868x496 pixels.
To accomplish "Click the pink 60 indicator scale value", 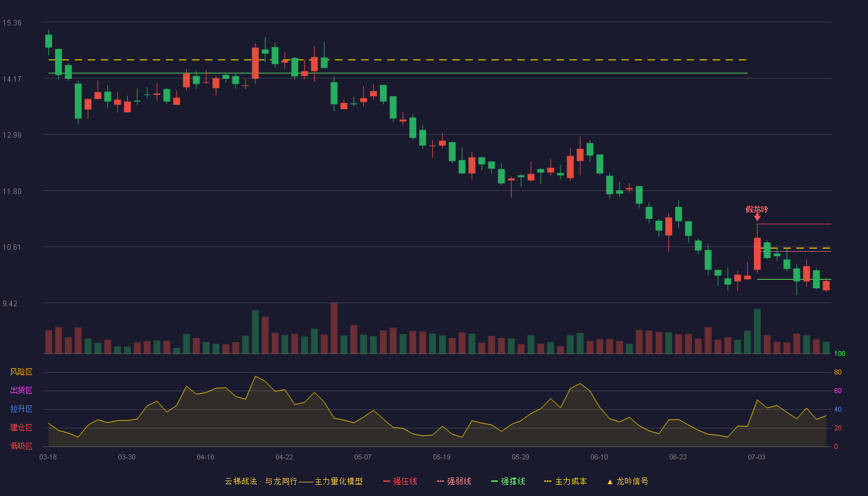I will 838,391.
